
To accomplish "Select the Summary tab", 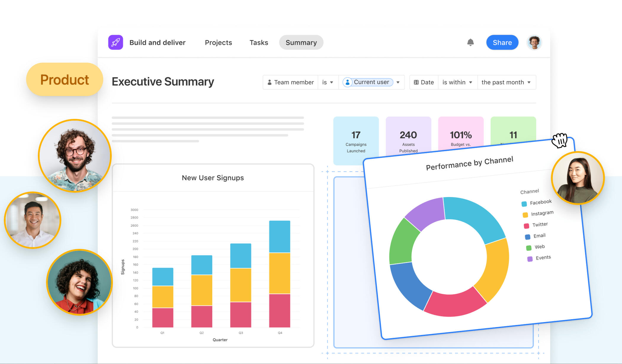I will tap(301, 42).
